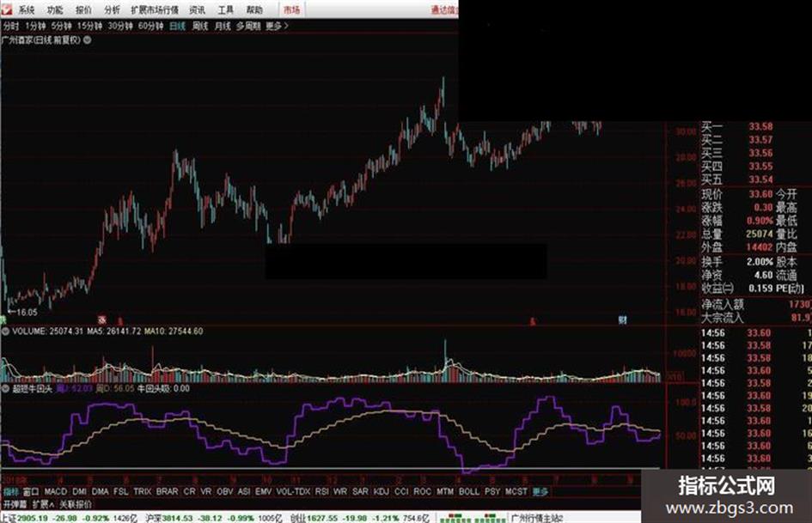Open dropdown beside 超短牛回头 indicator
This screenshot has width=812, height=523.
[6, 389]
